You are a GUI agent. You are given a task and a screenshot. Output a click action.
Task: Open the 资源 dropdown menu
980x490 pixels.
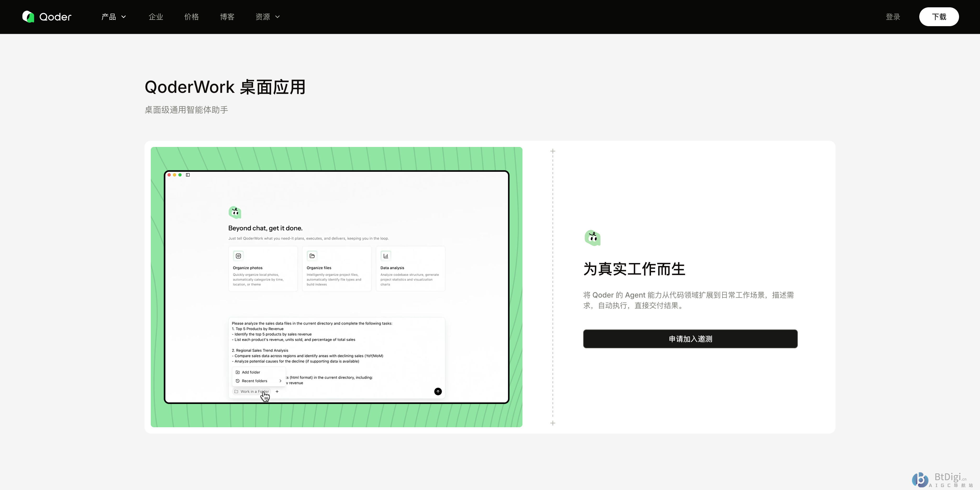click(x=267, y=17)
